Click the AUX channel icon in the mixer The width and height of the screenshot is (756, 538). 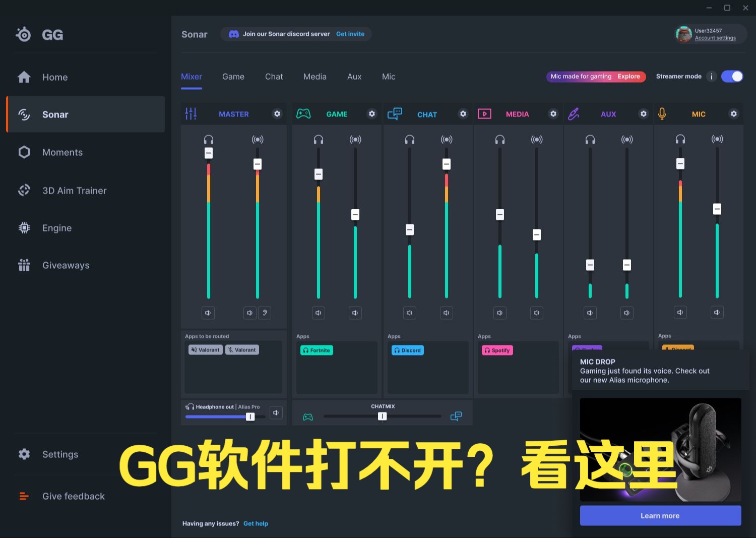click(574, 113)
